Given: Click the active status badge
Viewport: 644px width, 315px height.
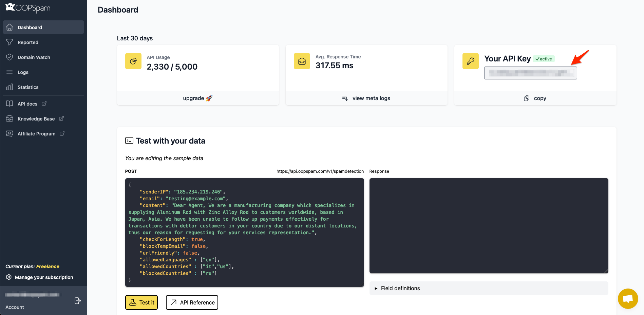Looking at the screenshot, I should click(544, 59).
